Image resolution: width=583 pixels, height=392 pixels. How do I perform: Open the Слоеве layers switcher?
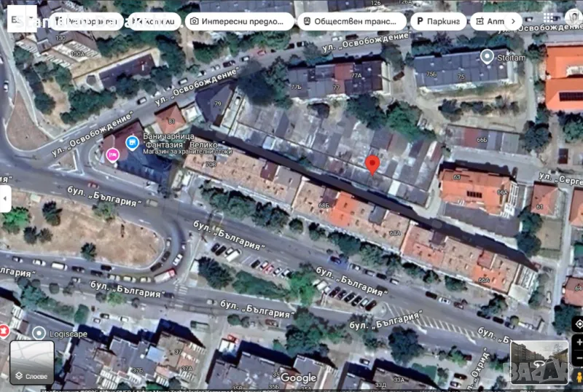tap(31, 362)
